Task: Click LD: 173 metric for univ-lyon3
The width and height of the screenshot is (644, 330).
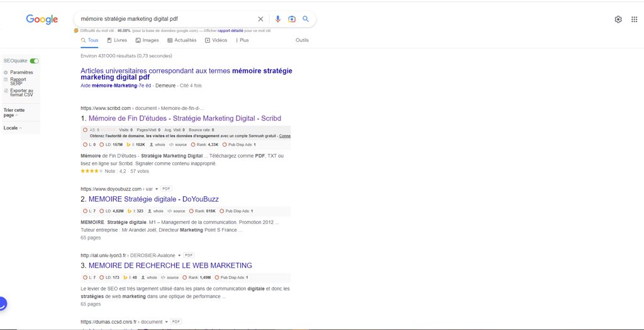Action: pyautogui.click(x=109, y=277)
